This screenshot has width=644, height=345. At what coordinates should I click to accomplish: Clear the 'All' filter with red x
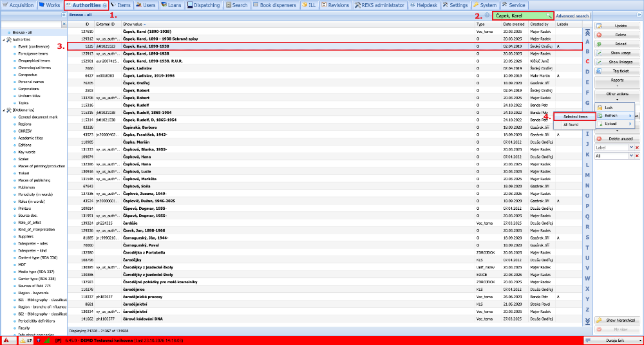(638, 156)
